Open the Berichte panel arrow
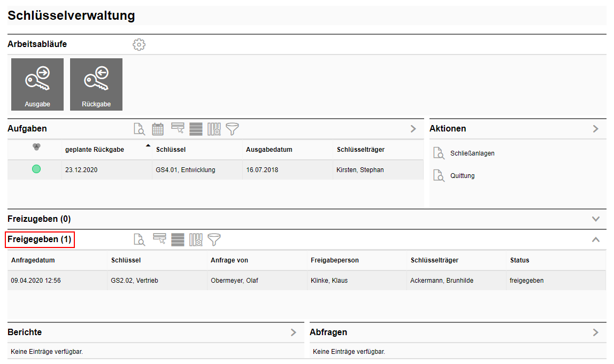Screen dimensions: 614x364 [x=293, y=332]
